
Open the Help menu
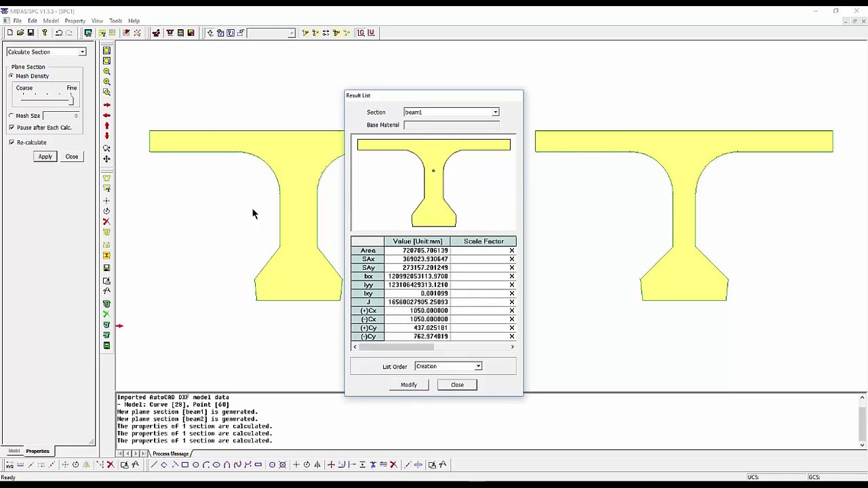(x=134, y=21)
